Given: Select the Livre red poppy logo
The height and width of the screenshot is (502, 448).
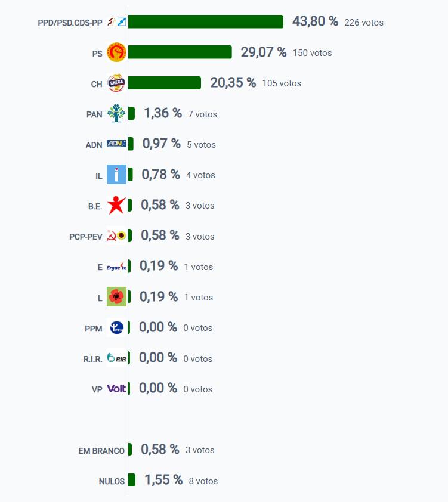Looking at the screenshot, I should tap(116, 297).
